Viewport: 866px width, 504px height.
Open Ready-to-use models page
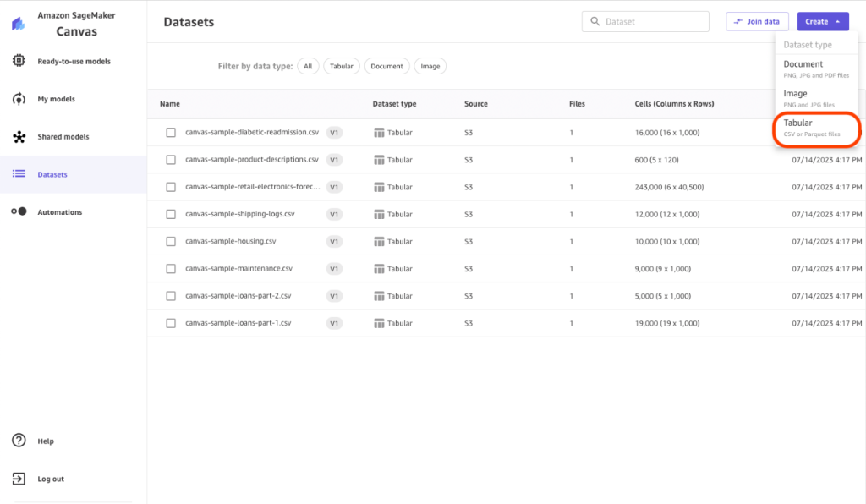pos(74,61)
